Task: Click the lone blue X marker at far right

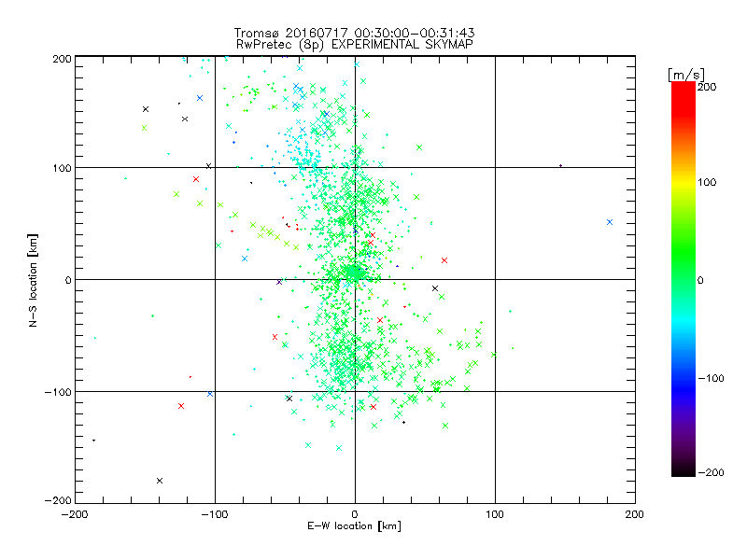Action: point(610,222)
